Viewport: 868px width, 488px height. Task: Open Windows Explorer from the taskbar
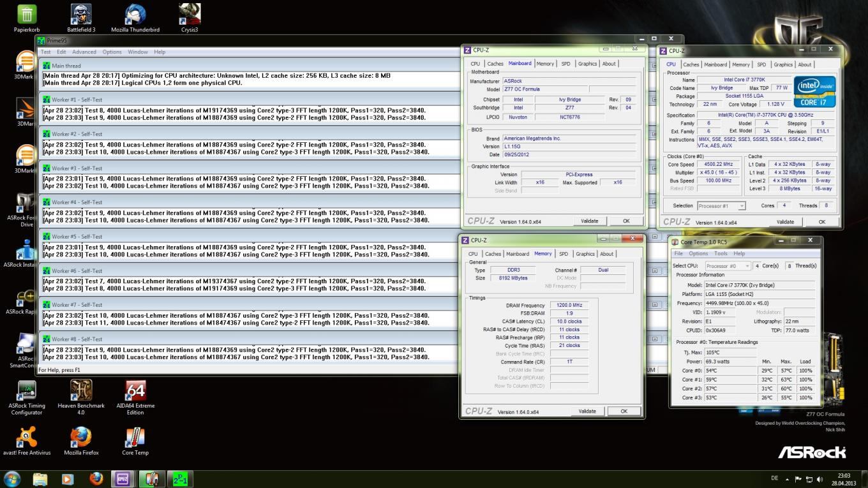(x=40, y=478)
